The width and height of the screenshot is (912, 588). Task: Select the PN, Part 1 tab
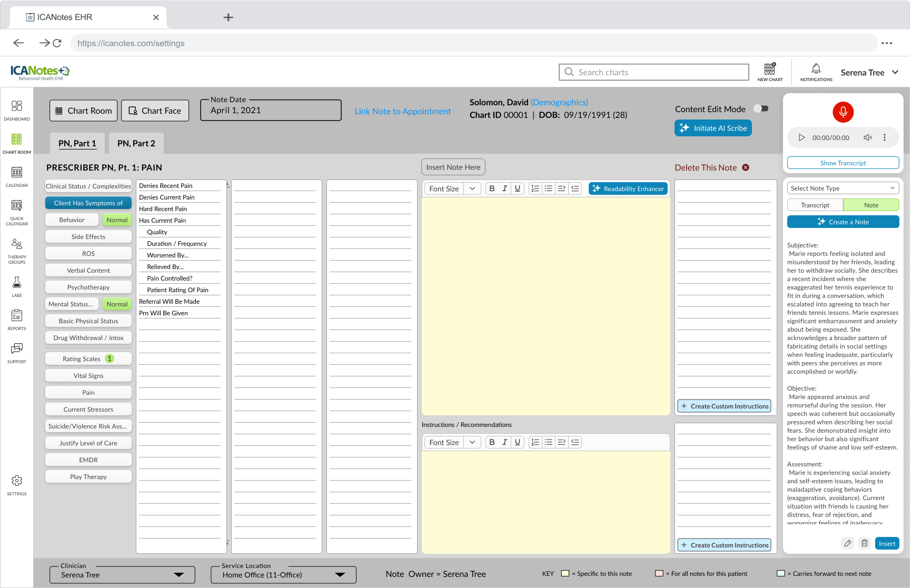coord(77,143)
